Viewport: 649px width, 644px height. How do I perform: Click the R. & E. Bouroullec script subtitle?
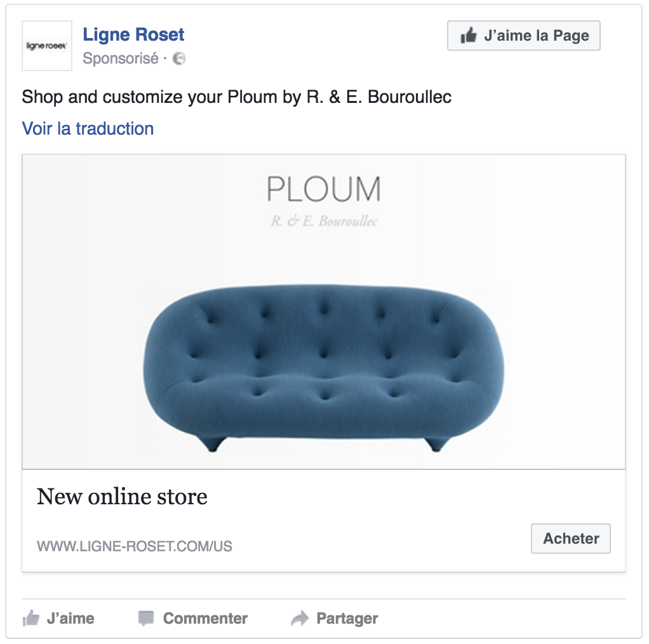click(x=323, y=222)
